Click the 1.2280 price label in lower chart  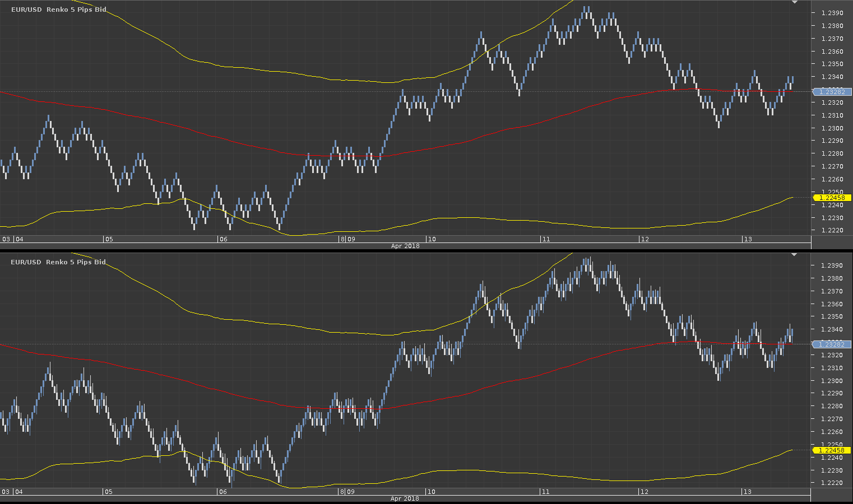832,406
